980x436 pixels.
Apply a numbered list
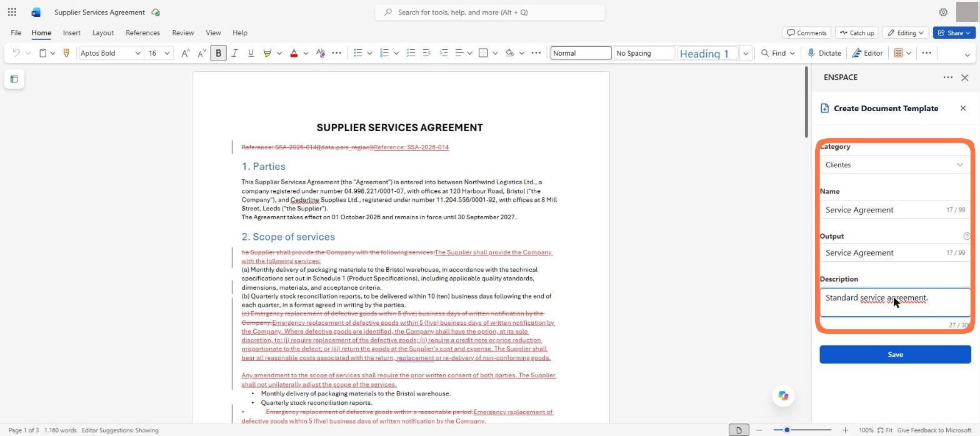[x=384, y=53]
